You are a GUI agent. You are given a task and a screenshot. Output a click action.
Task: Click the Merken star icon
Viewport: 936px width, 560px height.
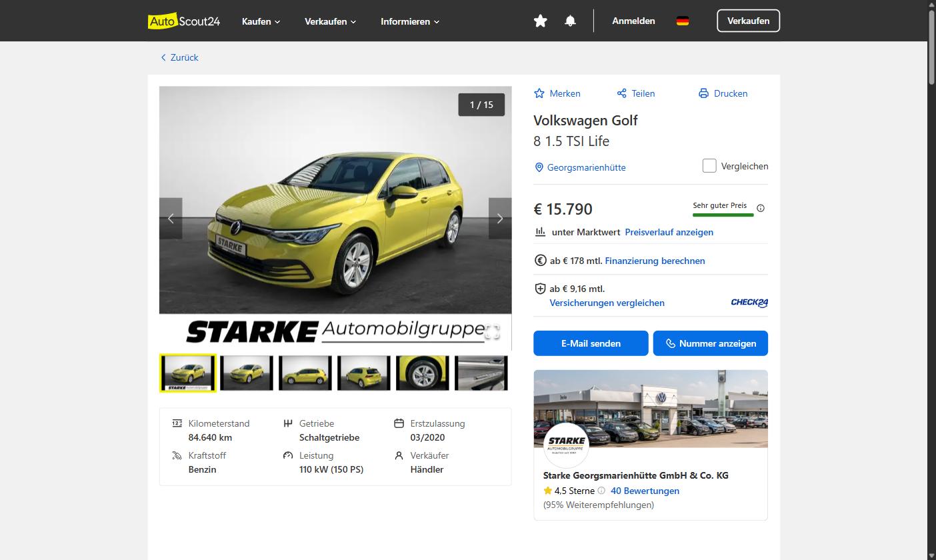(x=539, y=93)
